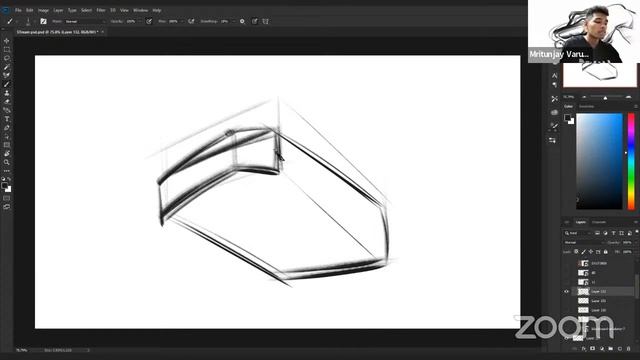Open the brush blending Mode dropdown
Viewport: 640px width, 360px height.
click(x=85, y=21)
